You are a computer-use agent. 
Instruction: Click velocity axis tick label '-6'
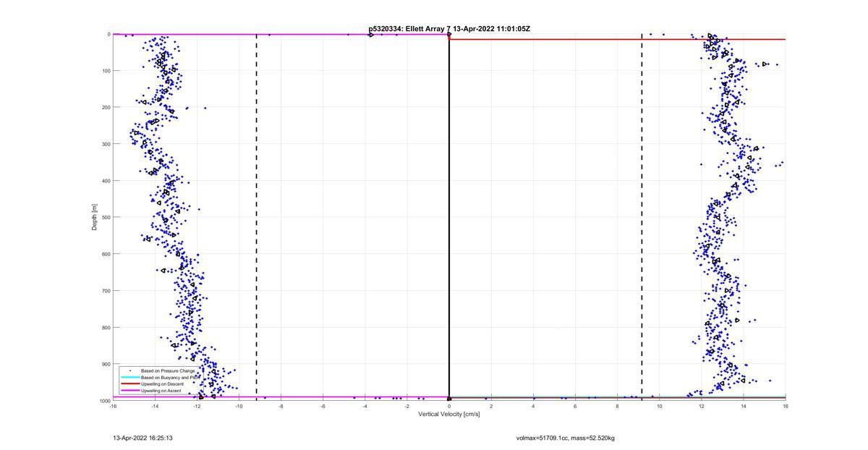point(323,406)
